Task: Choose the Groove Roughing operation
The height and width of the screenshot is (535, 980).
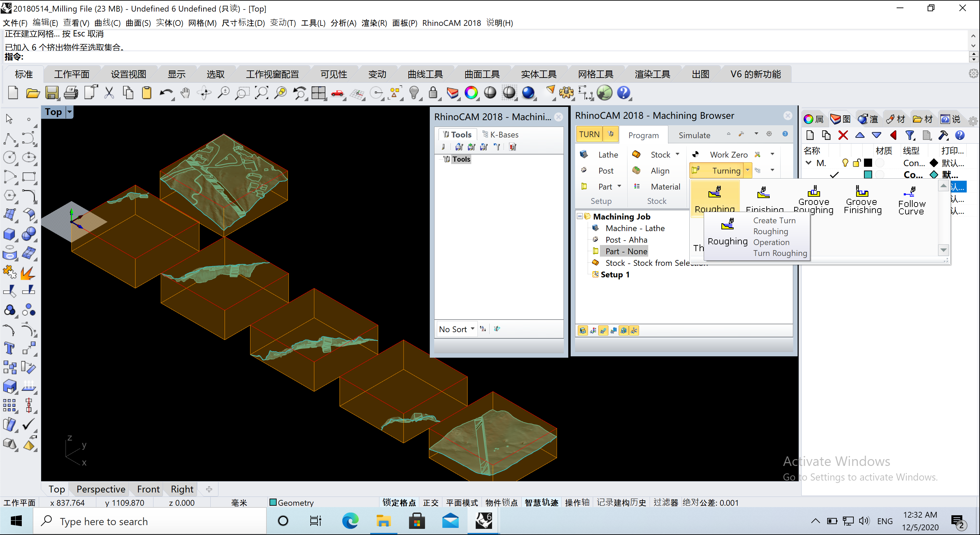Action: click(x=814, y=200)
